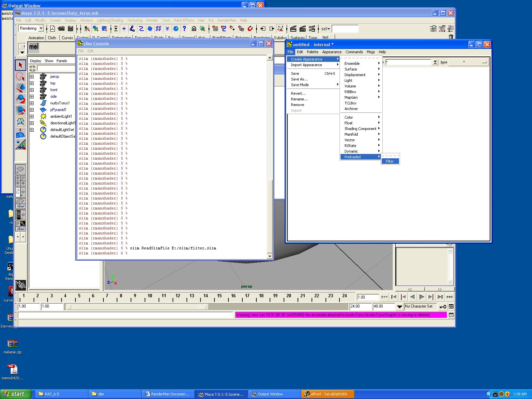Expand the pPyramid1 tree node

tap(32, 110)
